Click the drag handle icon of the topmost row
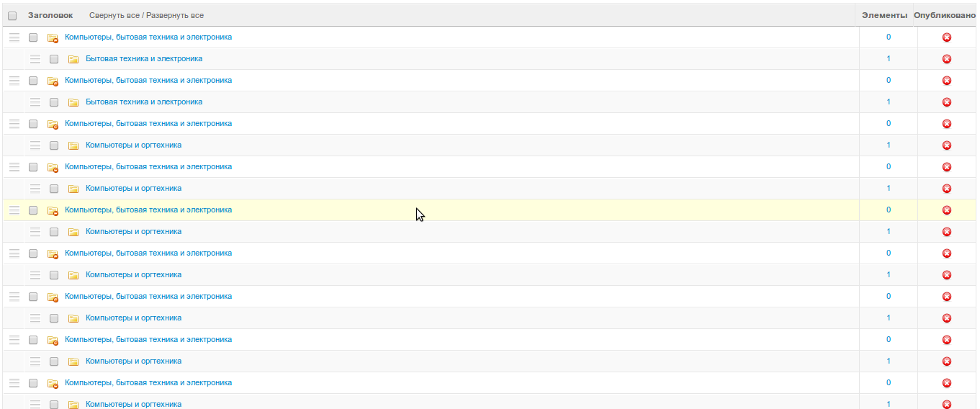980x409 pixels. (14, 37)
